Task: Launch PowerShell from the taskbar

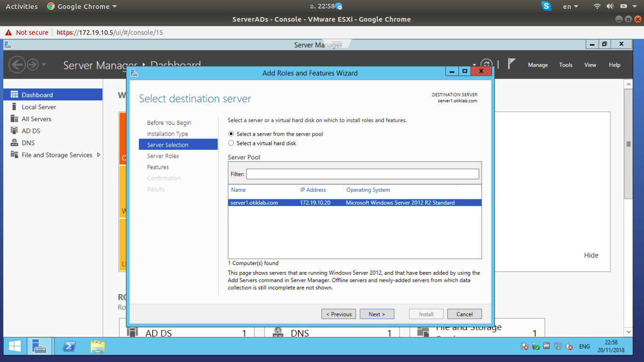Action: (69, 346)
